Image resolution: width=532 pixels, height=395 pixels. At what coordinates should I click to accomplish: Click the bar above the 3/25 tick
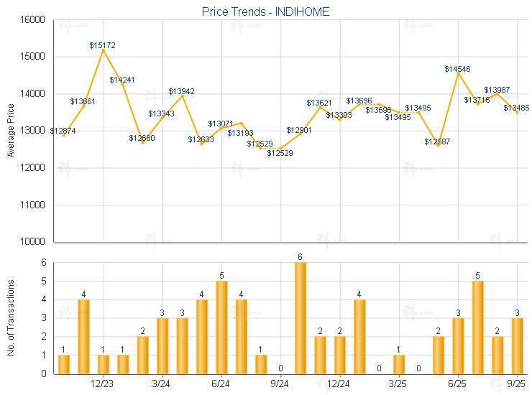click(398, 364)
